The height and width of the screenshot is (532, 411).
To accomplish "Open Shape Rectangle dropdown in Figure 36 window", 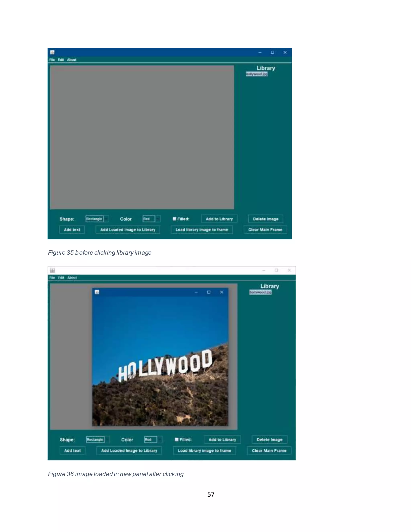I will tap(98, 439).
